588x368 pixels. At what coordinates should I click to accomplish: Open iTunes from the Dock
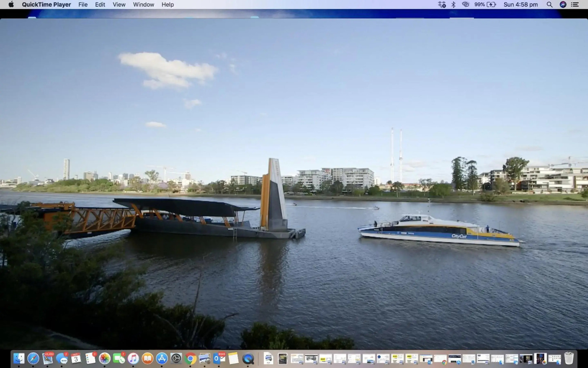point(133,358)
